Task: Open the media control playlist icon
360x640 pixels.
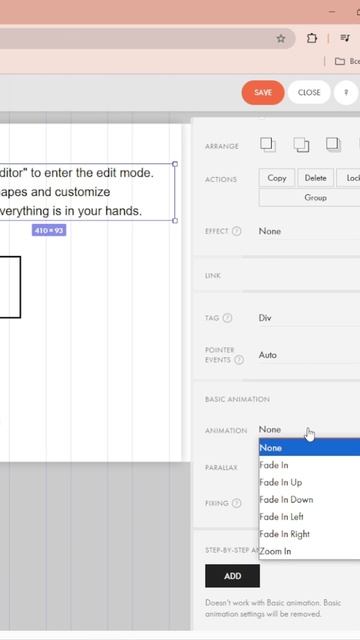Action: coord(345,38)
